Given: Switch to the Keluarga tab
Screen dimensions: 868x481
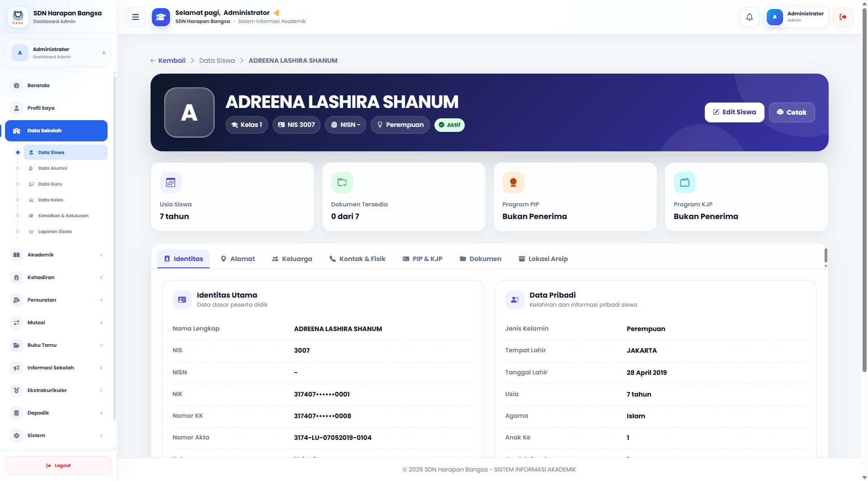Looking at the screenshot, I should pos(292,259).
